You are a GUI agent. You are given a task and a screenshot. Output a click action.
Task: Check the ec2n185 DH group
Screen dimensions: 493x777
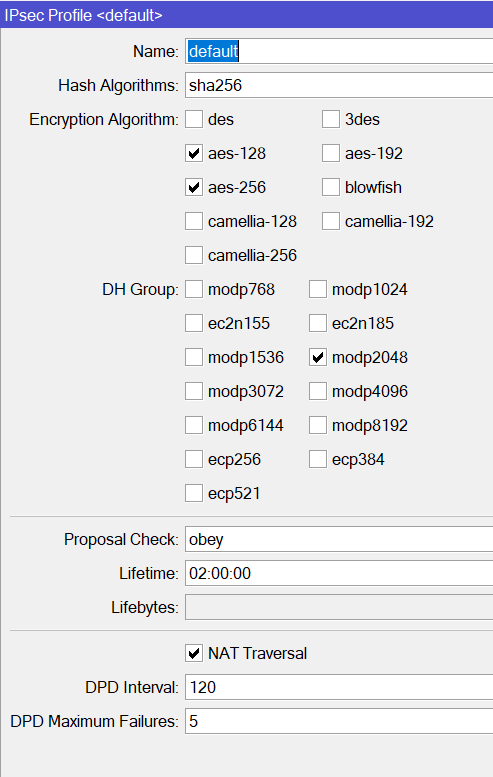(x=318, y=324)
